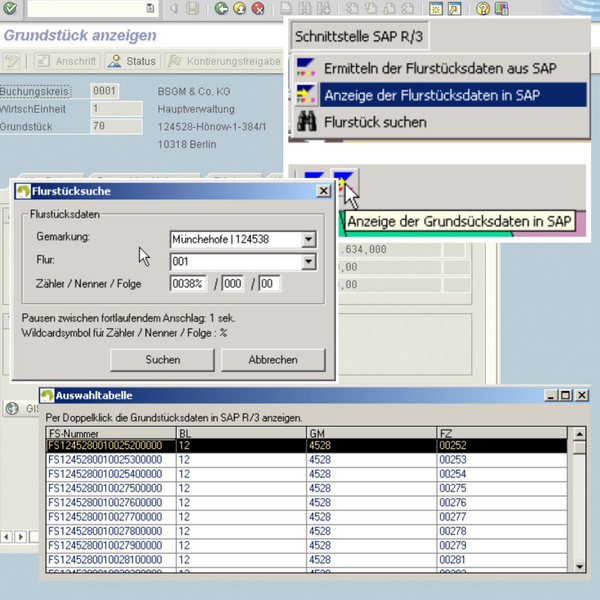
Task: Click the Next Page icon
Action: (x=389, y=8)
